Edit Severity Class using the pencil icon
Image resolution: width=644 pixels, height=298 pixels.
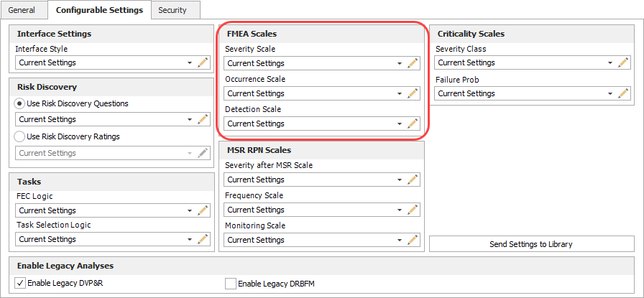(623, 62)
